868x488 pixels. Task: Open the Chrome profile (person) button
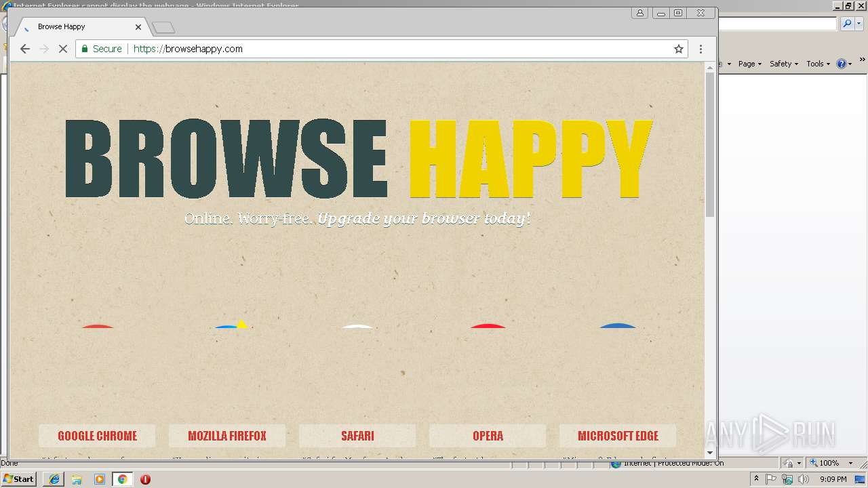[x=639, y=13]
